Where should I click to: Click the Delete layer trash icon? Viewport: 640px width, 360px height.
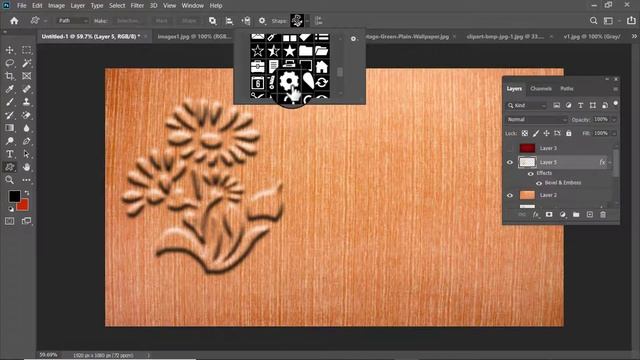[603, 214]
